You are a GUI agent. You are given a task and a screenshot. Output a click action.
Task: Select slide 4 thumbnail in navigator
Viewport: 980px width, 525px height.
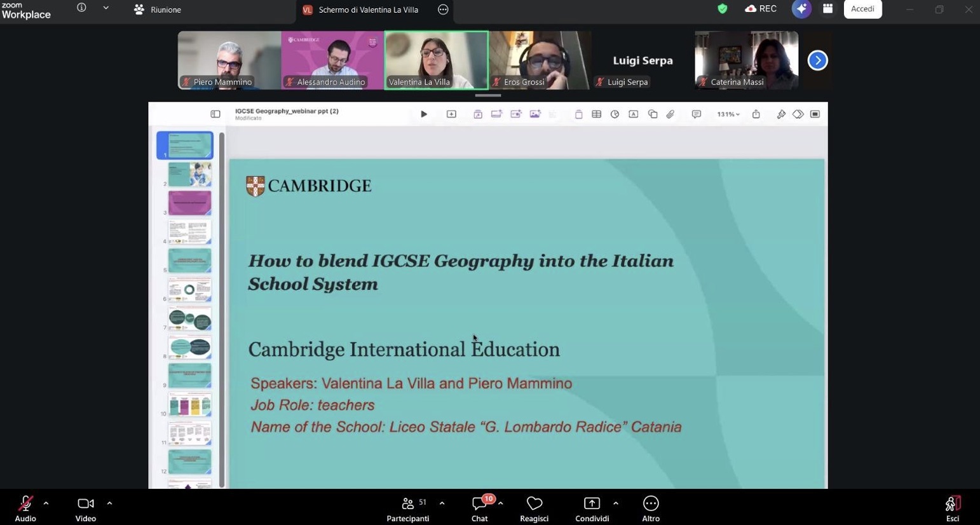pos(189,232)
